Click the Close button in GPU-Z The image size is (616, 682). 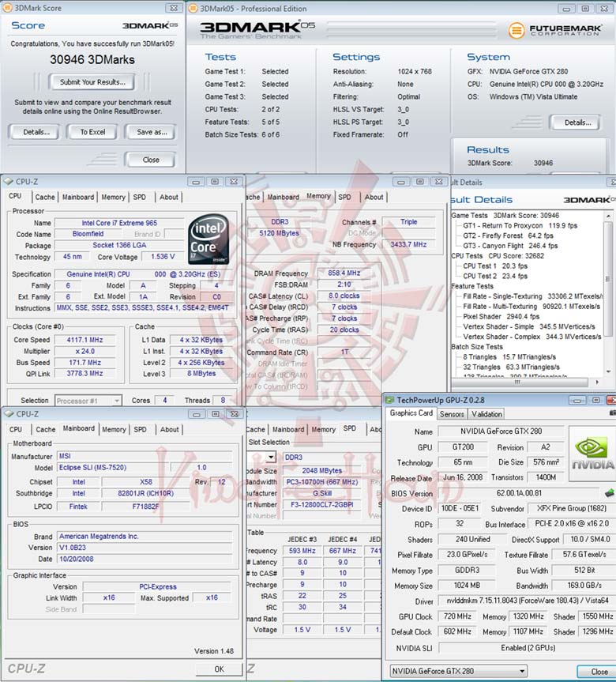pyautogui.click(x=599, y=672)
